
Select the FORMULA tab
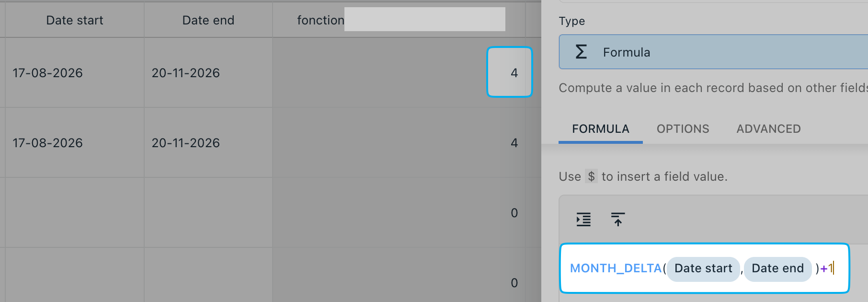(x=601, y=129)
